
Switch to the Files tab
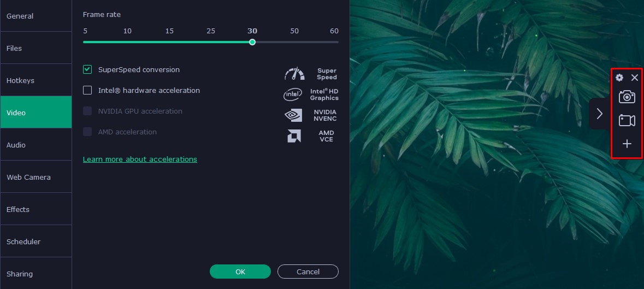36,48
